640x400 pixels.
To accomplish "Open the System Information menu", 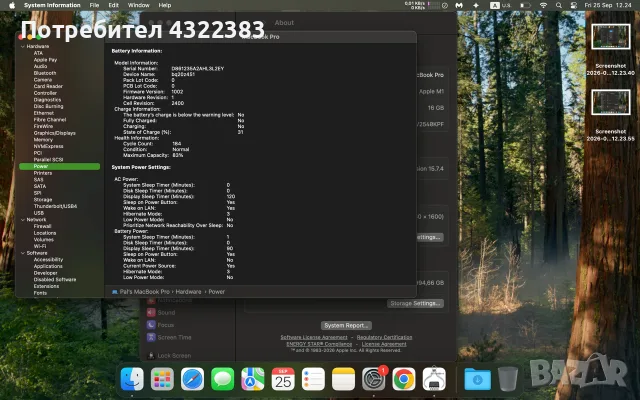I will coord(52,5).
